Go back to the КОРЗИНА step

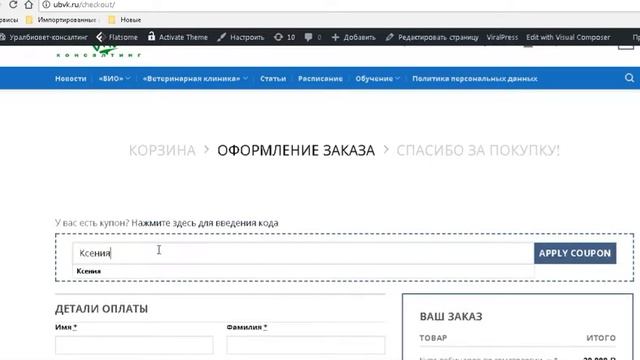162,150
